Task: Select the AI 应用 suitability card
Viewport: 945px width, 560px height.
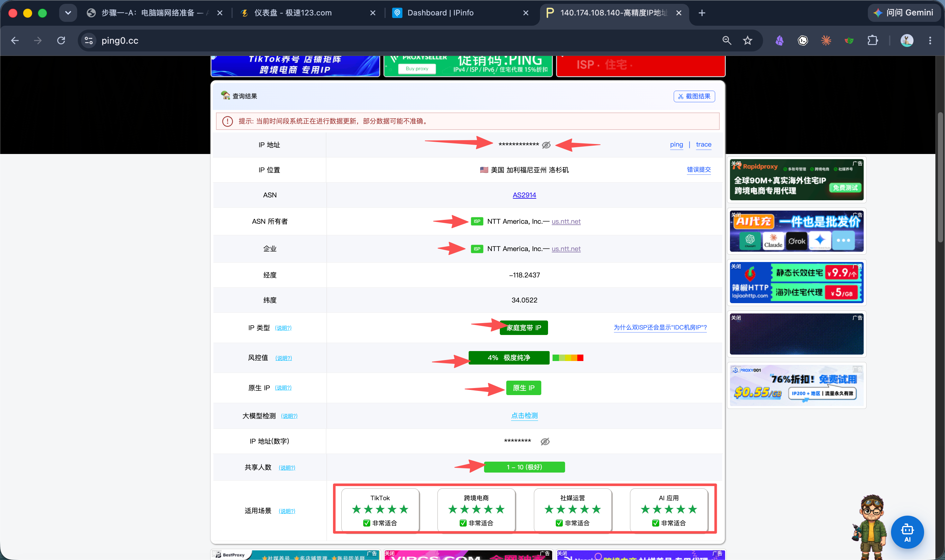Action: point(669,510)
